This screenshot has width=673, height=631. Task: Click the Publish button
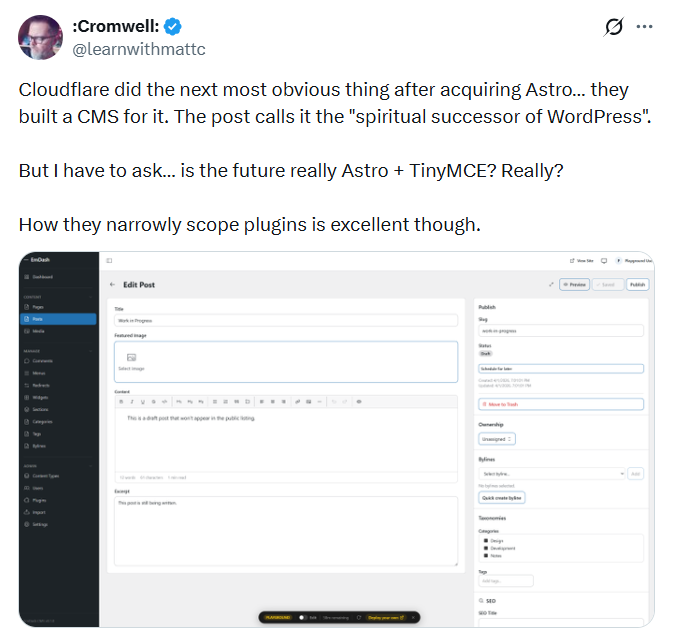[637, 285]
